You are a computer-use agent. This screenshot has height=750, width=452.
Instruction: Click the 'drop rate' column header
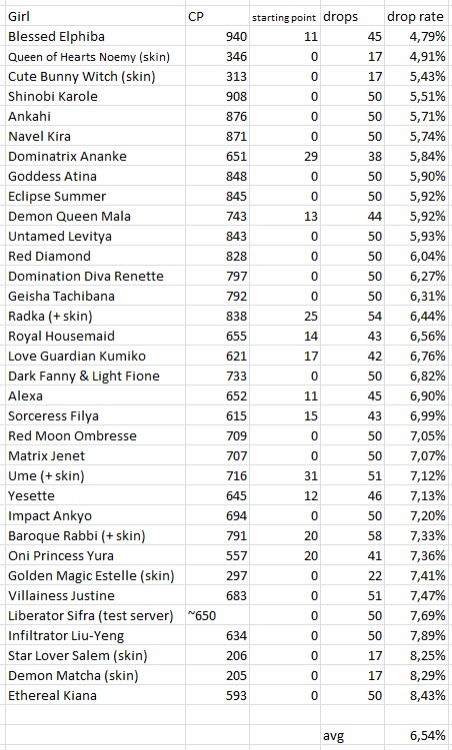click(x=418, y=16)
